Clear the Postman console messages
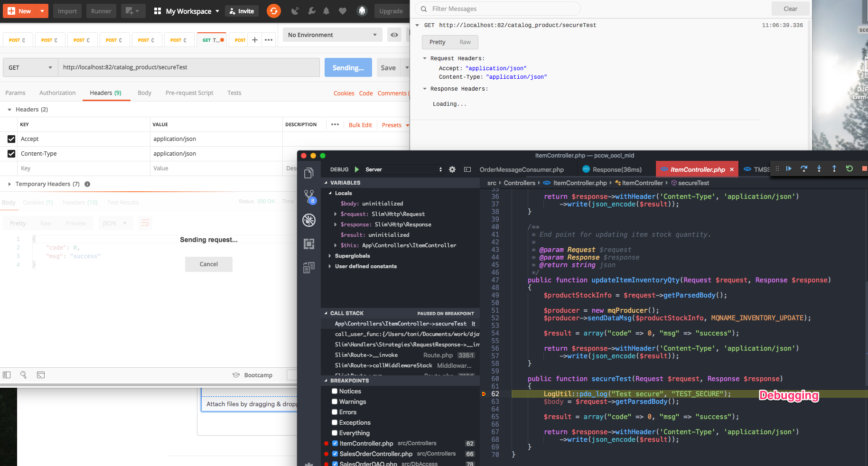The width and height of the screenshot is (868, 466). point(790,9)
